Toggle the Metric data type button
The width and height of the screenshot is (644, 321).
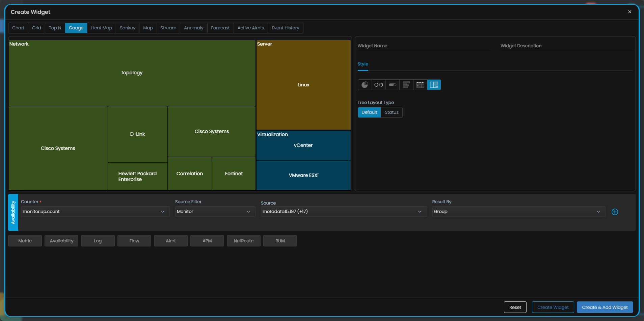point(25,241)
